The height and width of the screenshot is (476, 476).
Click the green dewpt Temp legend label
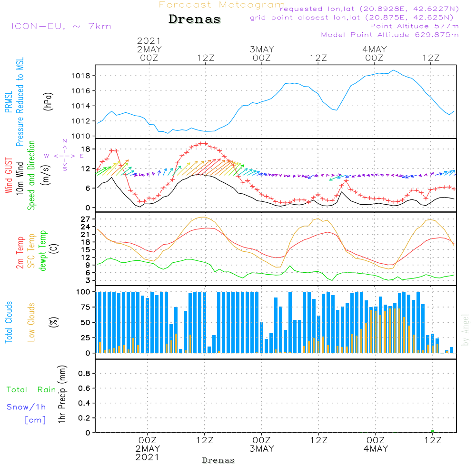[x=43, y=251]
